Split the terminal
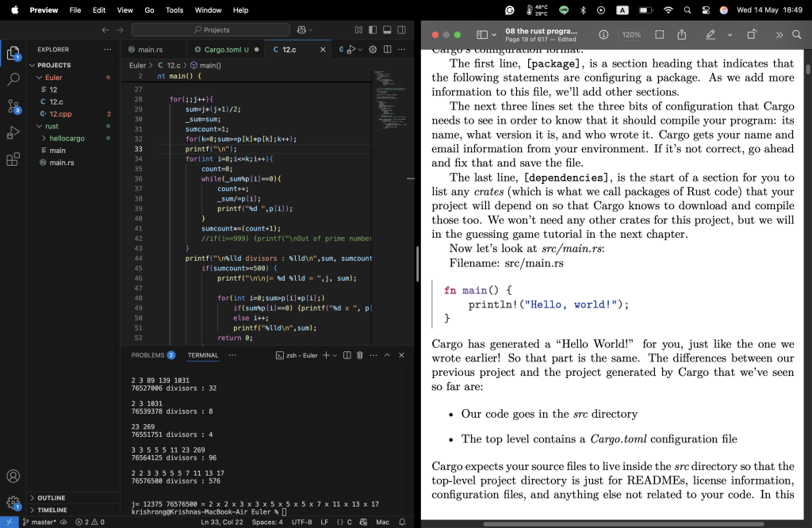The width and height of the screenshot is (812, 528). coord(347,355)
